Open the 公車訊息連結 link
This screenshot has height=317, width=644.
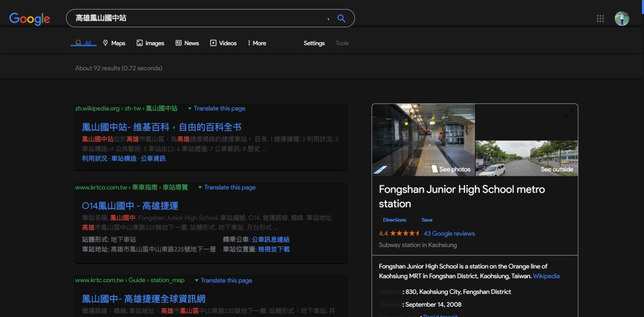point(271,240)
